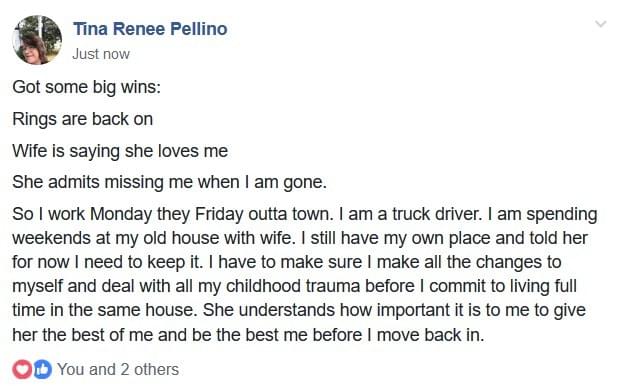Image resolution: width=619 pixels, height=386 pixels.
Task: Click the words 'time in the same house'
Action: [105, 310]
